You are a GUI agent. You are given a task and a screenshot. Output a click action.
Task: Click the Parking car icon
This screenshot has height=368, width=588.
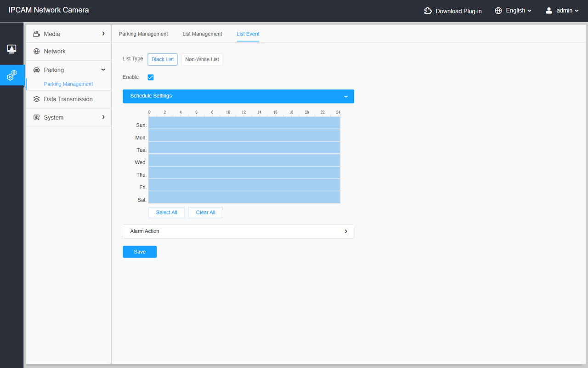[37, 70]
